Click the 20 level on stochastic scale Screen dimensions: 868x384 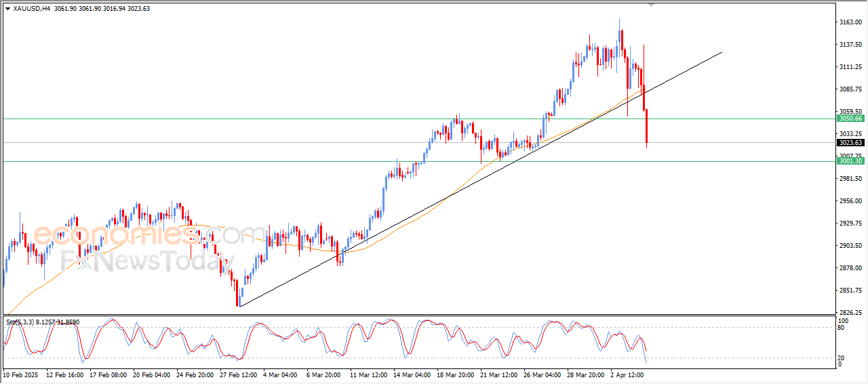point(842,357)
